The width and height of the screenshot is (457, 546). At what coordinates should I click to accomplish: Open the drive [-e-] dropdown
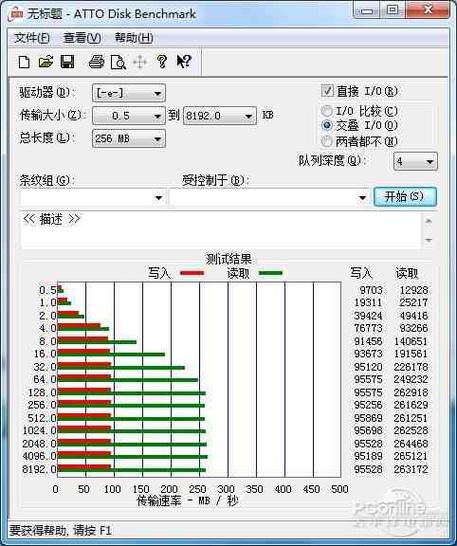point(129,93)
